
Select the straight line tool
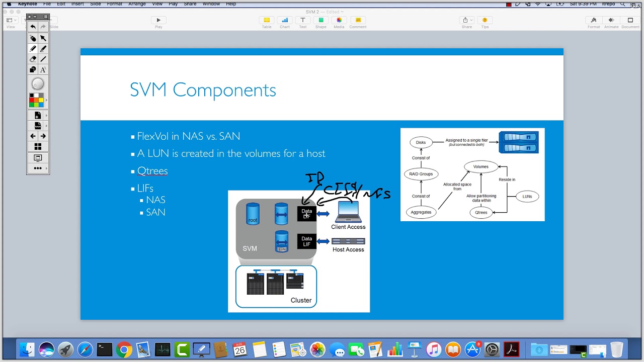tap(43, 59)
